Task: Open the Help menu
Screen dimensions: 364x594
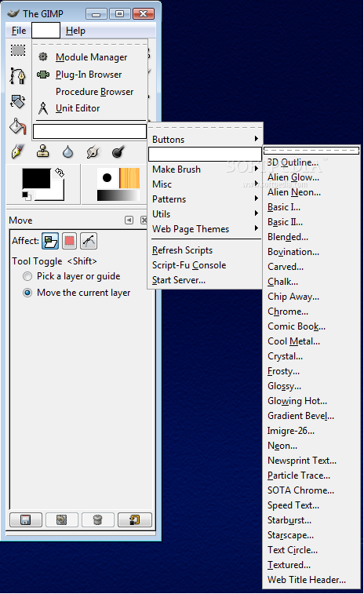Action: point(75,31)
